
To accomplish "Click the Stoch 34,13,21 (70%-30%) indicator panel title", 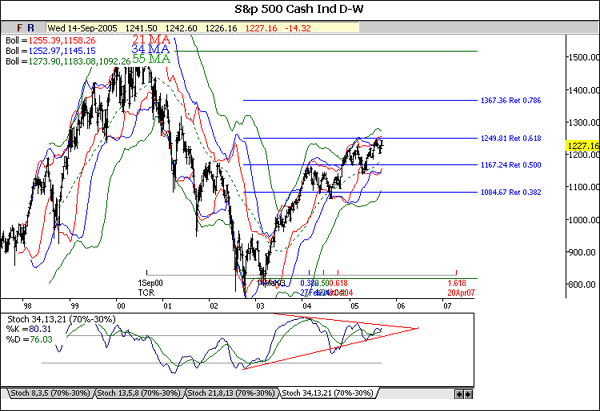I will 61,319.
